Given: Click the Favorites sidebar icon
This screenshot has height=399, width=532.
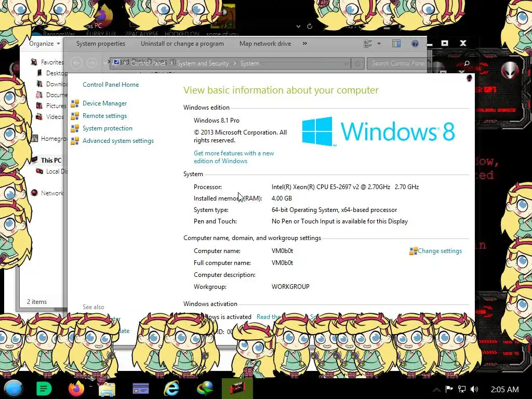Looking at the screenshot, I should pyautogui.click(x=34, y=62).
